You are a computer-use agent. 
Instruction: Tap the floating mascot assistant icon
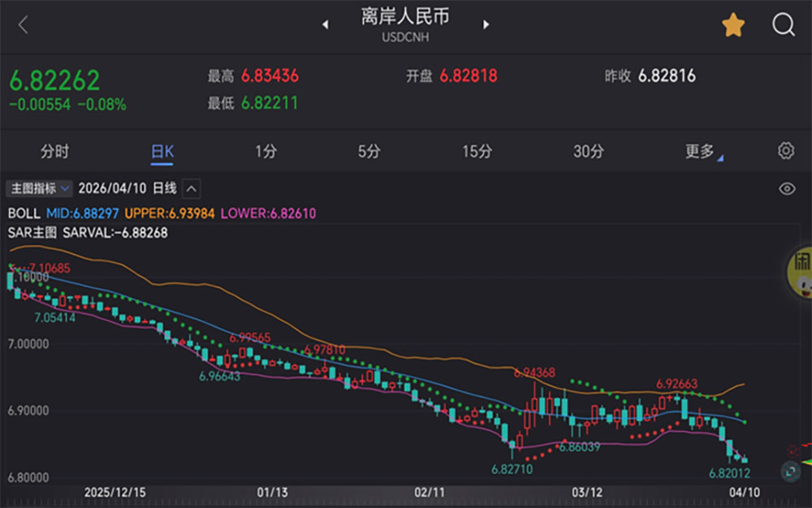[801, 272]
